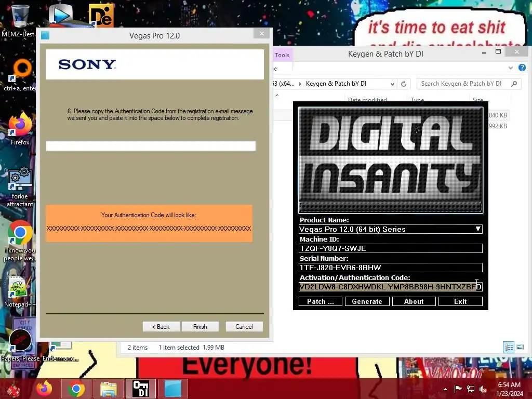Click the 2 items status text

point(137,348)
